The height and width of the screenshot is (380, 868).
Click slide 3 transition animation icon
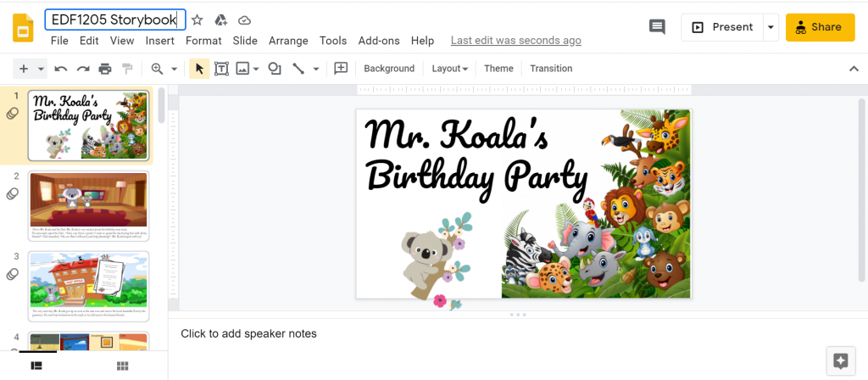click(12, 274)
